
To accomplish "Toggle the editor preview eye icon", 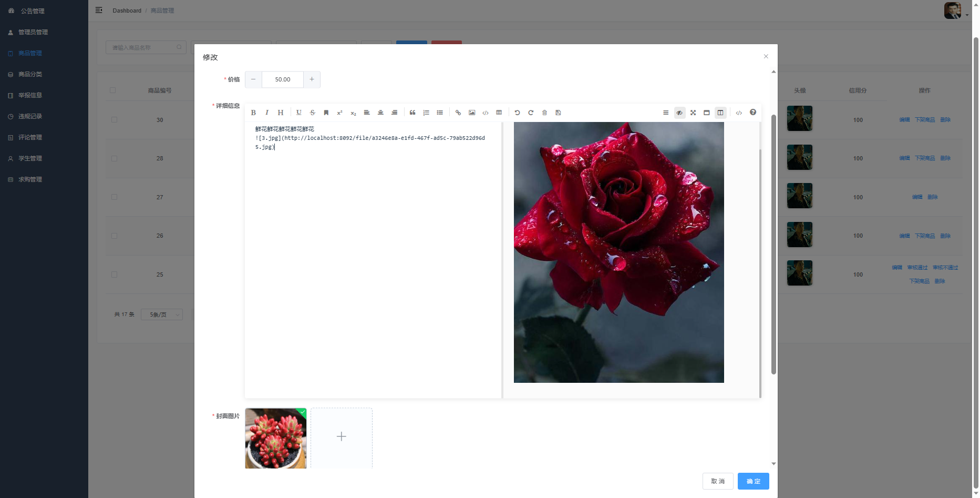I will tap(679, 113).
